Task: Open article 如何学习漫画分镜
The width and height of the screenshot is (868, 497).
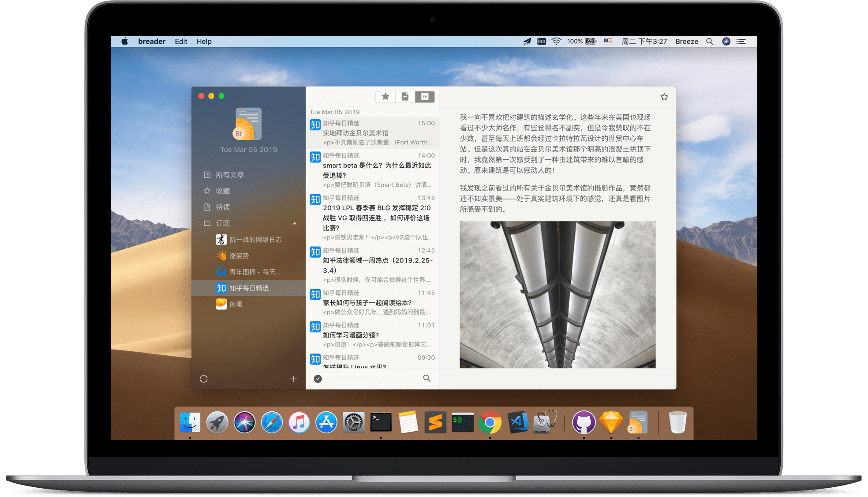Action: coord(351,335)
